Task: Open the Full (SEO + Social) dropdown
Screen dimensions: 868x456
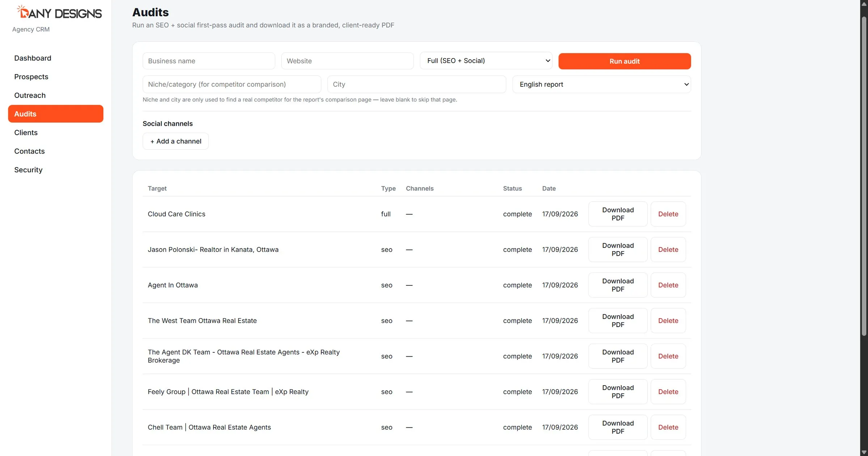Action: coord(486,61)
